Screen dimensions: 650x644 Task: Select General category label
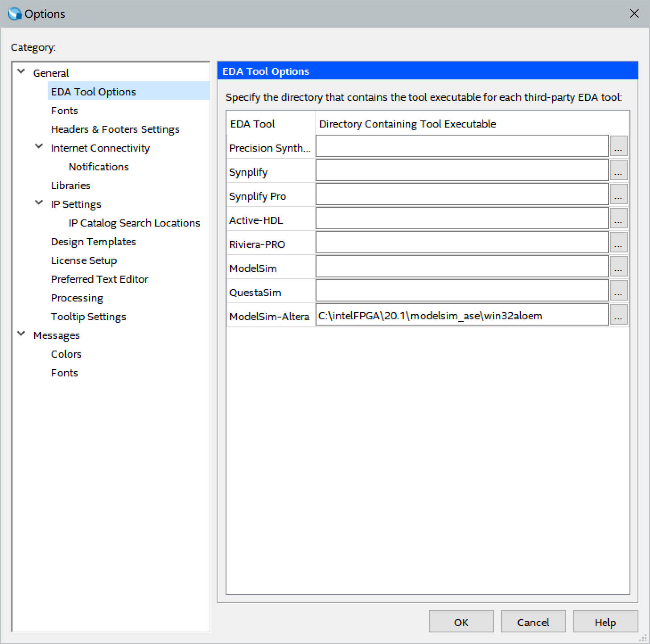coord(51,73)
